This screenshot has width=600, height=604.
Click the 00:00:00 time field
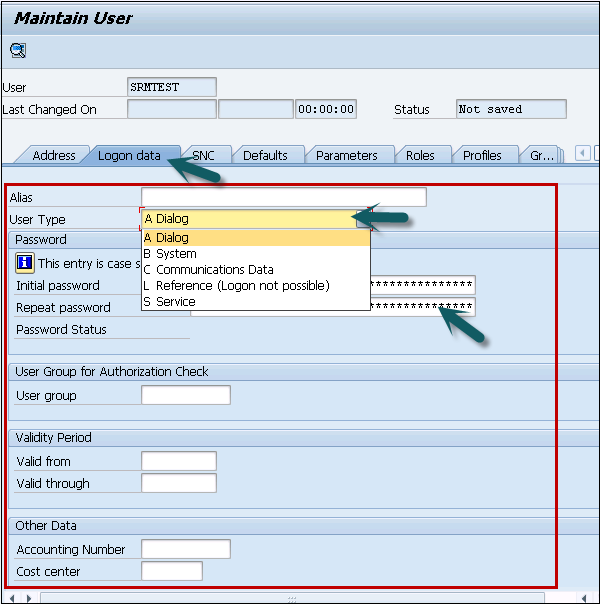pos(326,109)
